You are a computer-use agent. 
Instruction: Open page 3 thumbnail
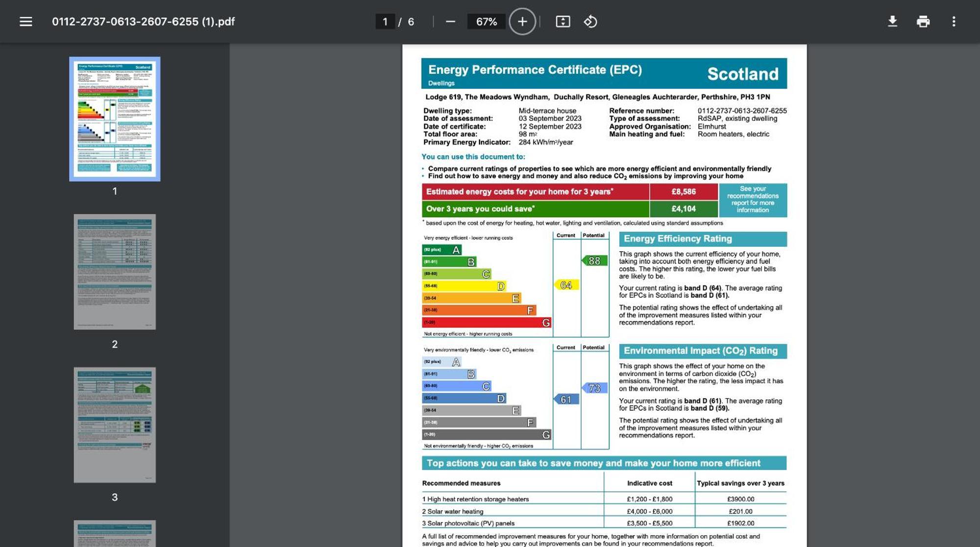click(115, 425)
